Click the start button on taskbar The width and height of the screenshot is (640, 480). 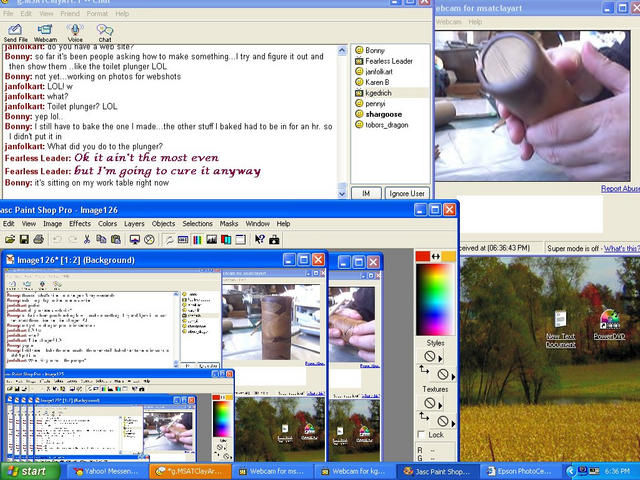click(x=29, y=471)
